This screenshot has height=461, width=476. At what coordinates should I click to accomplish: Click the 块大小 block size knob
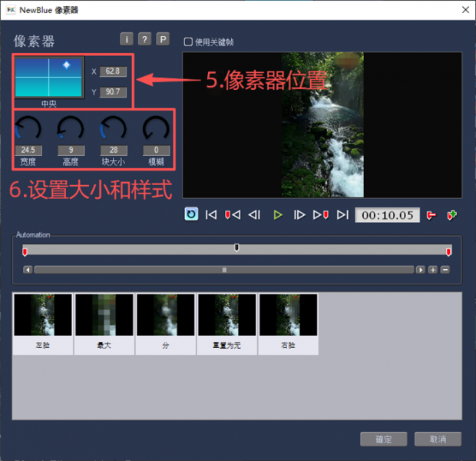coord(113,129)
